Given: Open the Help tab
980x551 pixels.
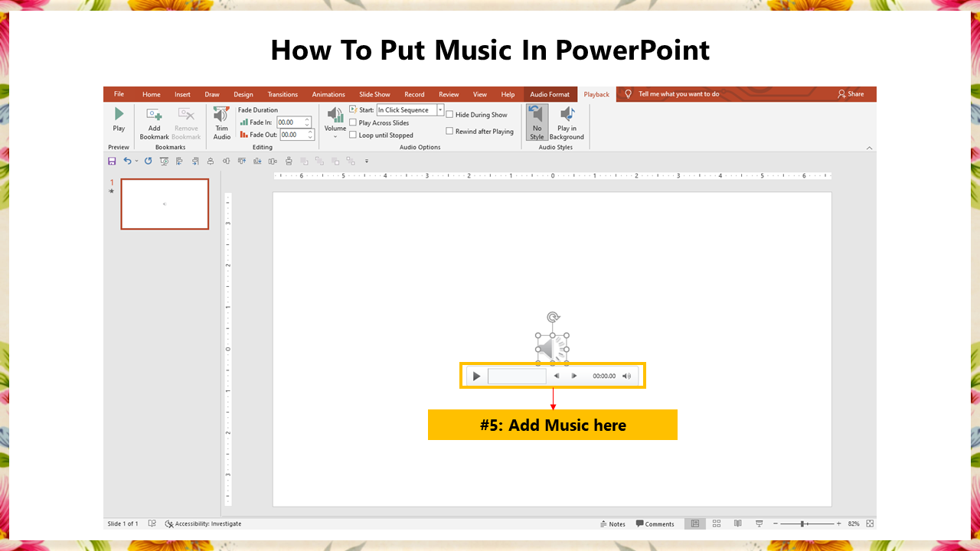Looking at the screenshot, I should coord(508,94).
